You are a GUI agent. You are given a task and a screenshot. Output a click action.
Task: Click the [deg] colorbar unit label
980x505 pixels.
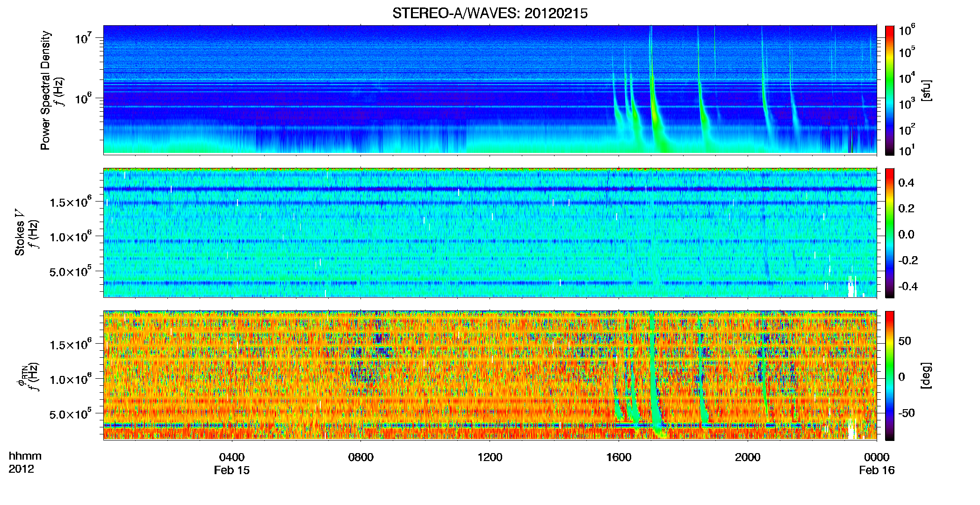(926, 375)
